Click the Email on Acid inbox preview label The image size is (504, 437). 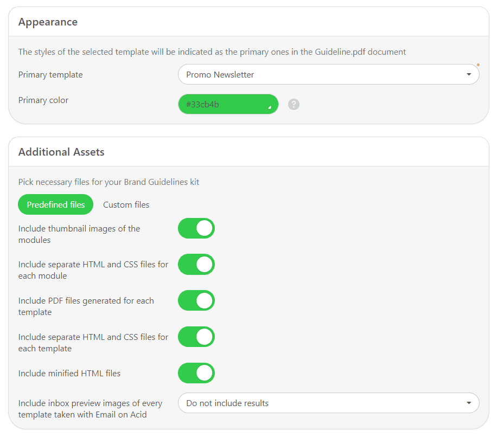click(90, 409)
